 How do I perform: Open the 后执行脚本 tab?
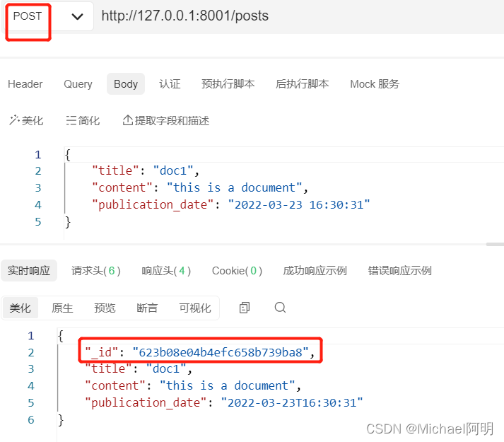pyautogui.click(x=302, y=84)
